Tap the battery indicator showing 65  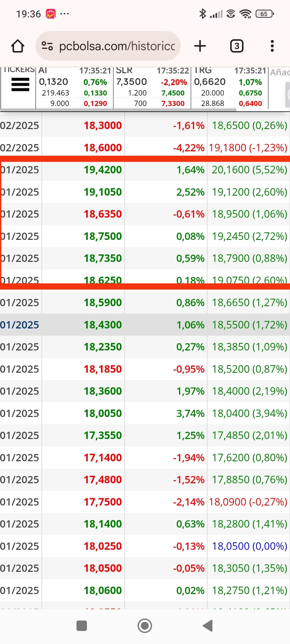tap(265, 14)
